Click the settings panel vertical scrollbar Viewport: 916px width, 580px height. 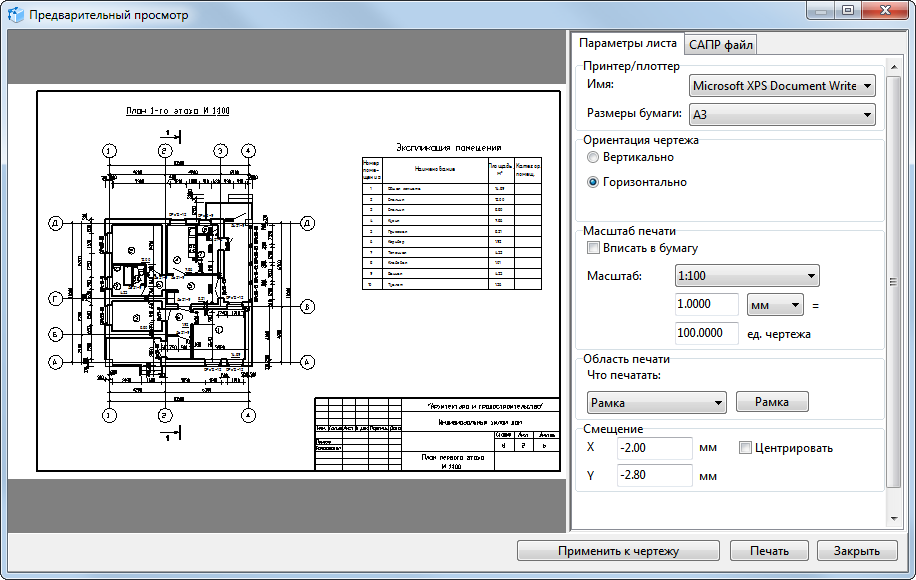click(x=893, y=280)
